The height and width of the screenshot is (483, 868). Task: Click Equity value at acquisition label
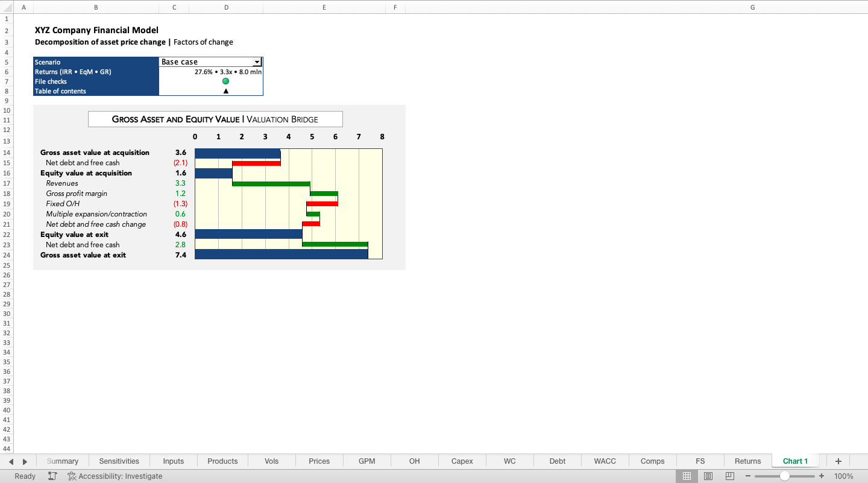pyautogui.click(x=86, y=173)
